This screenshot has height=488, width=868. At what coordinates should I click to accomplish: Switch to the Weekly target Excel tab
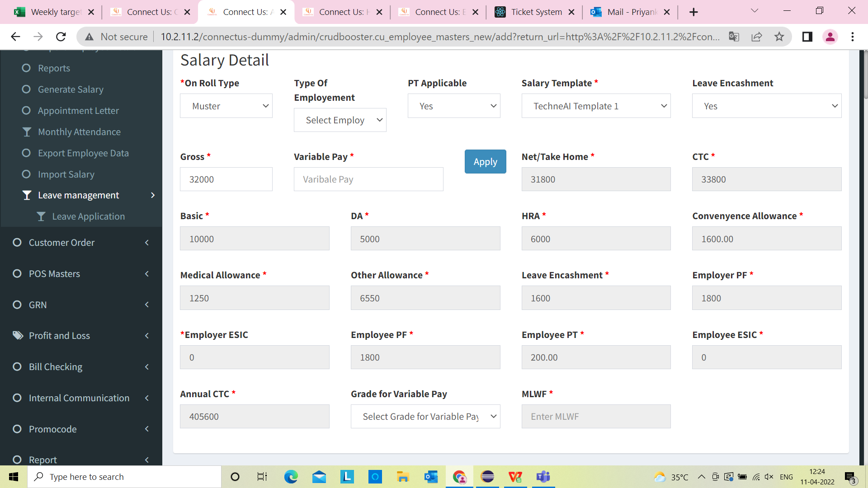tap(53, 12)
